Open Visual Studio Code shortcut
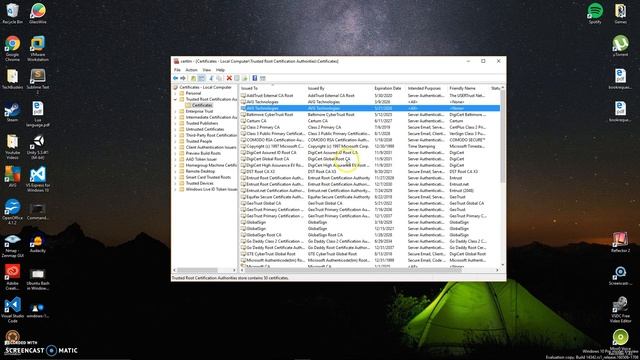 12,309
